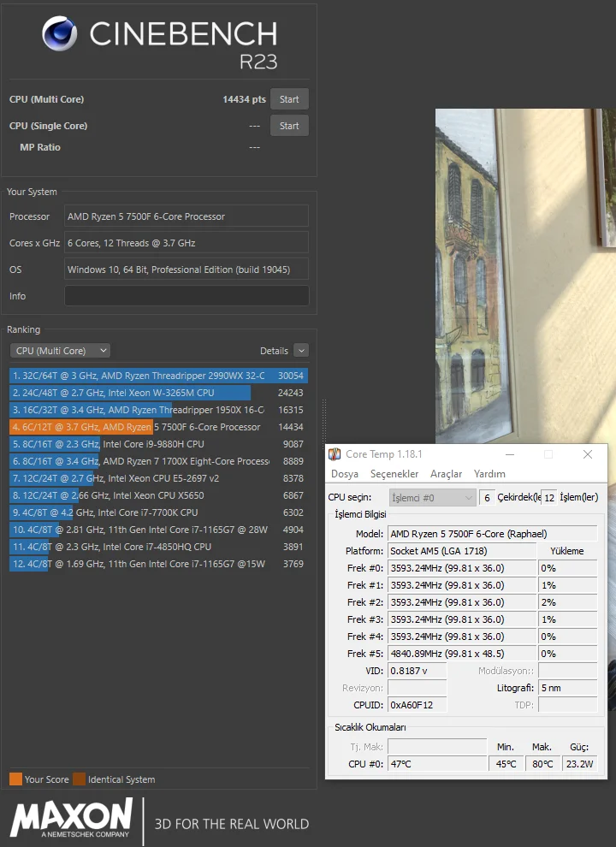
Task: Click the Min. 45°C temperature value
Action: pyautogui.click(x=506, y=764)
